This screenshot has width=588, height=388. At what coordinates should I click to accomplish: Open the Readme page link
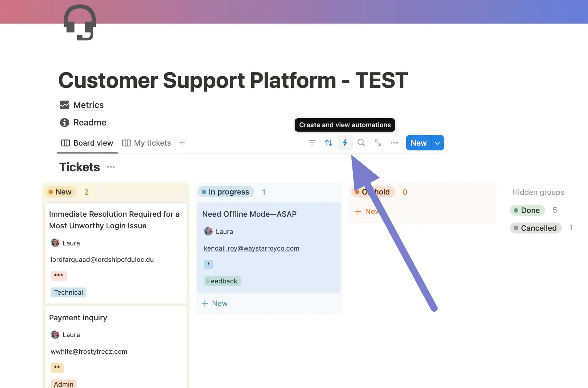[90, 122]
